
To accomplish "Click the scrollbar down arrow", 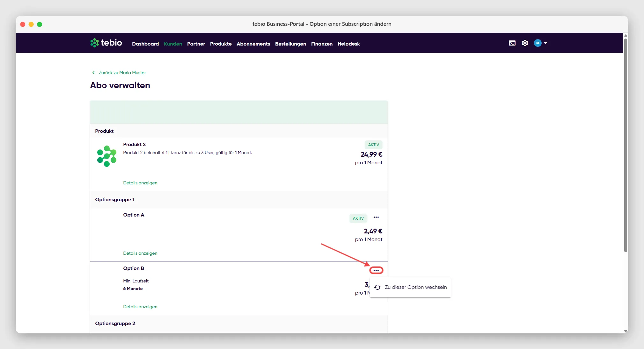I will (626, 331).
